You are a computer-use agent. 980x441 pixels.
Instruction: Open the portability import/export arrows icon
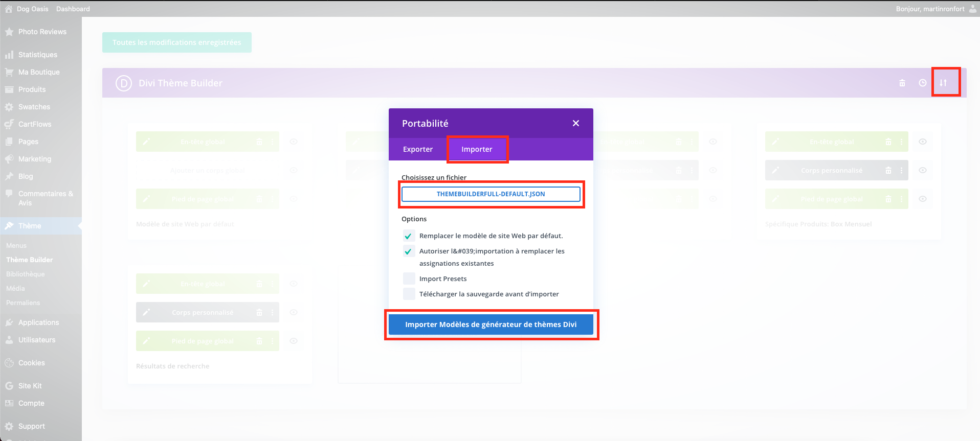coord(943,83)
